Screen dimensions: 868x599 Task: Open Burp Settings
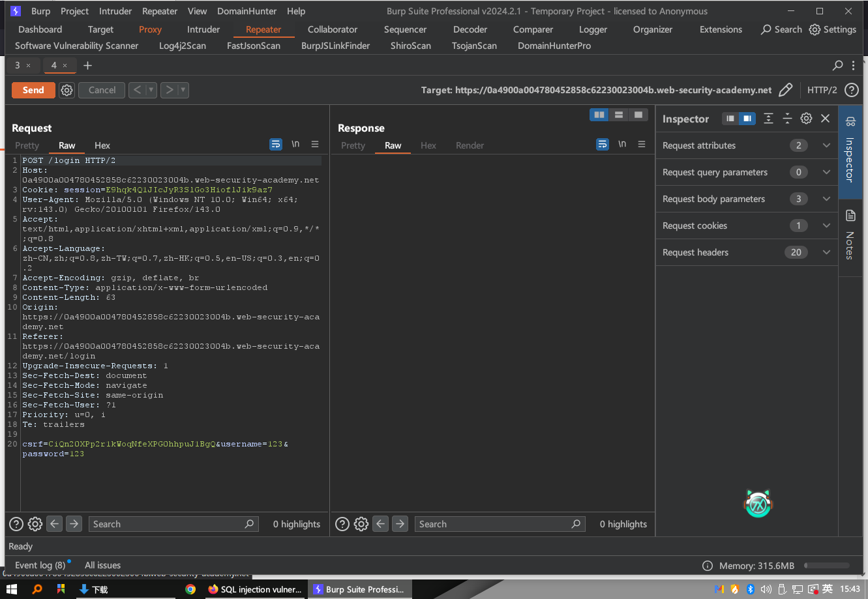[x=833, y=29]
